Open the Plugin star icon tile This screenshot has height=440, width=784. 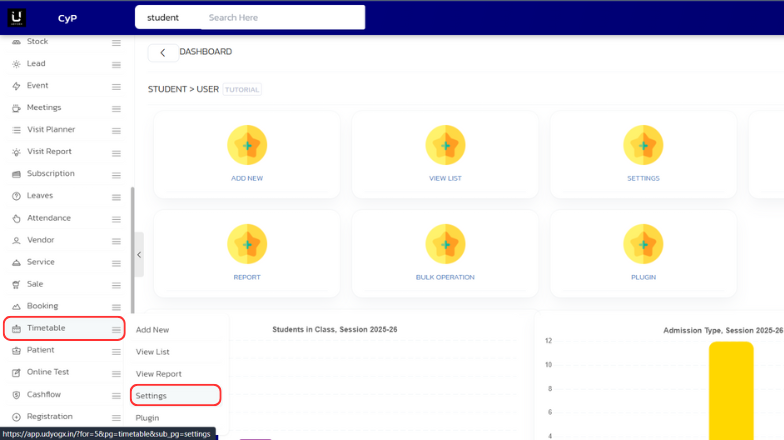[643, 244]
